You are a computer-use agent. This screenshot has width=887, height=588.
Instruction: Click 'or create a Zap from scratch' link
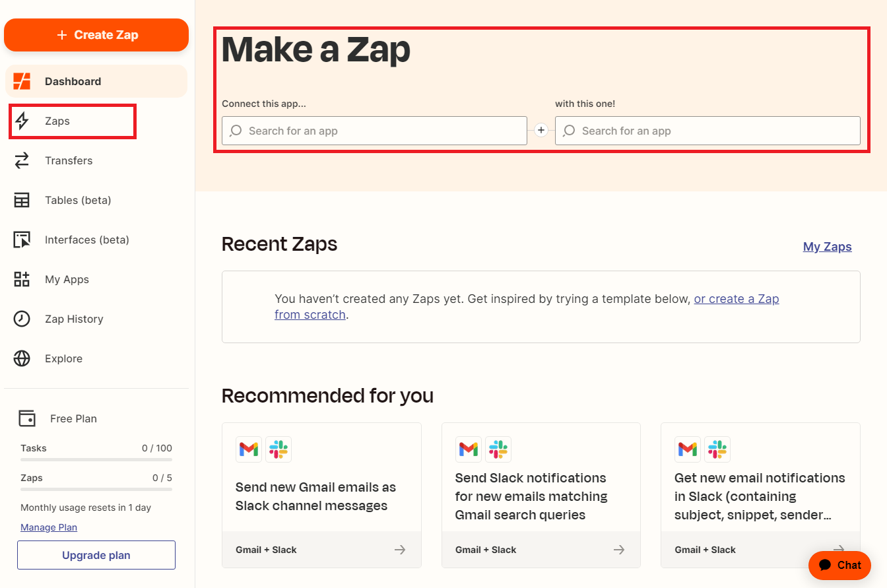point(736,299)
